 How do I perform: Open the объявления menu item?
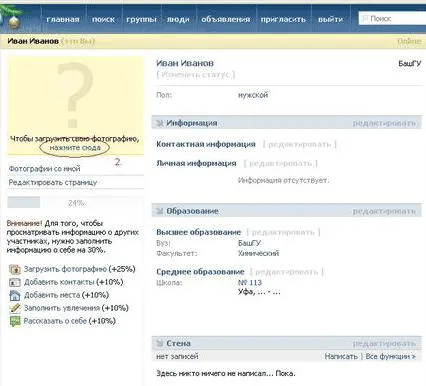(226, 19)
